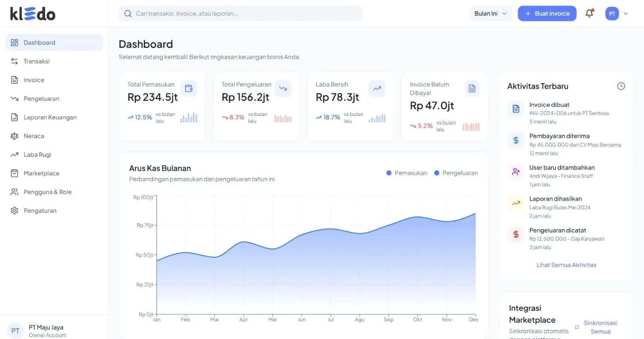
Task: Open Pengguna & Role in sidebar
Action: (54, 192)
